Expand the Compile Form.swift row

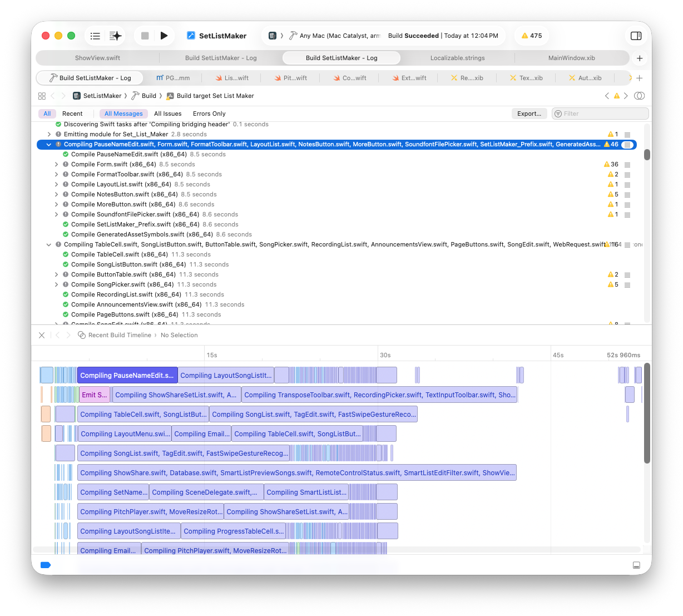coord(56,165)
